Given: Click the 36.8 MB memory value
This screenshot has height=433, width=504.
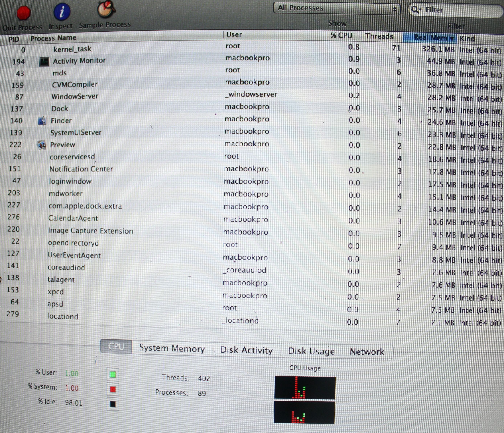Looking at the screenshot, I should [441, 74].
